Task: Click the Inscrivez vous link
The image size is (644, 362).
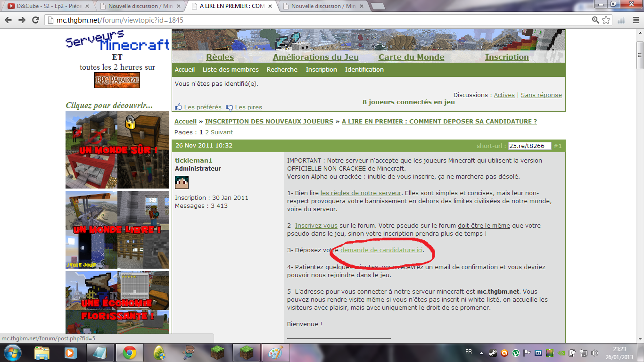Action: pos(316,225)
